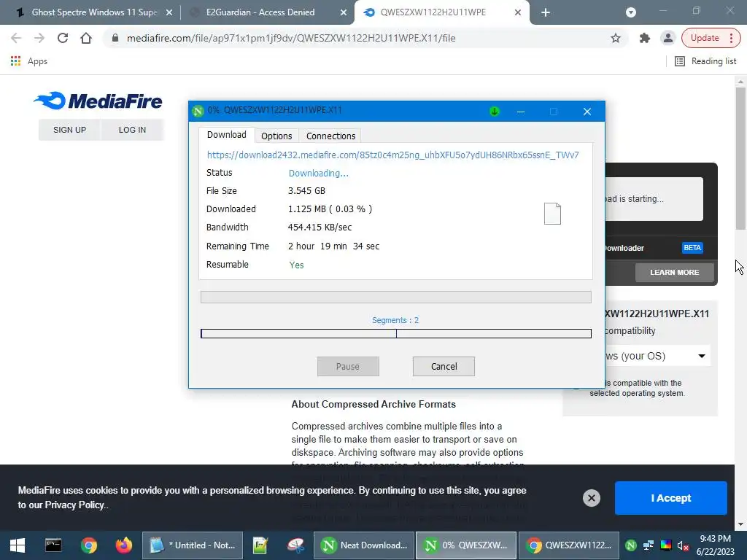
Task: Switch to QWESZXW1122 Chrome taskbar window
Action: (x=569, y=545)
